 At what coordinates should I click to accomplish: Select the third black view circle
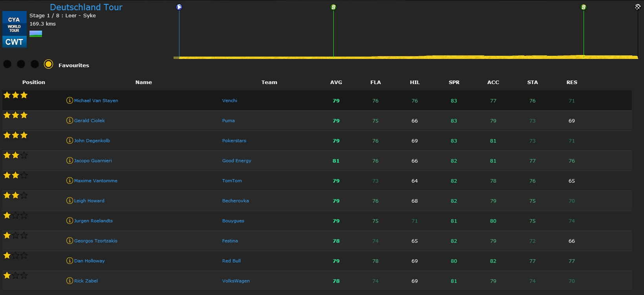(35, 64)
